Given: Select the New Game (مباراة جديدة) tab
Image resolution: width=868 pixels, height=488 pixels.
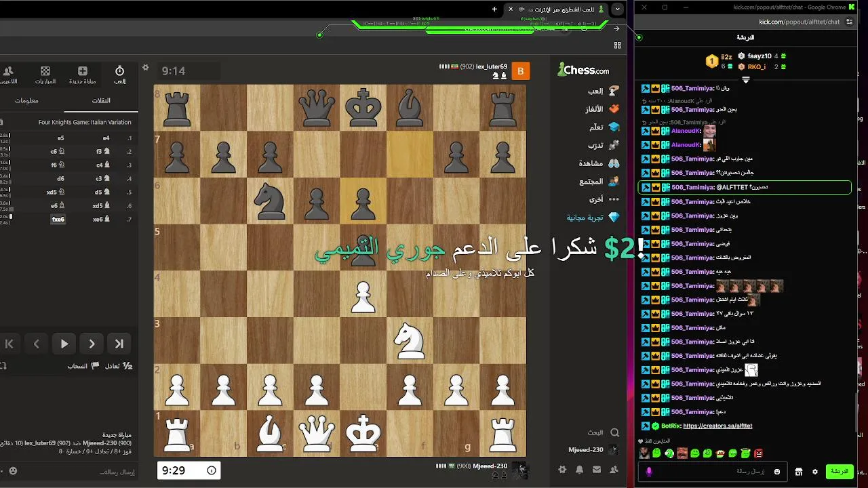Looking at the screenshot, I should pyautogui.click(x=82, y=75).
